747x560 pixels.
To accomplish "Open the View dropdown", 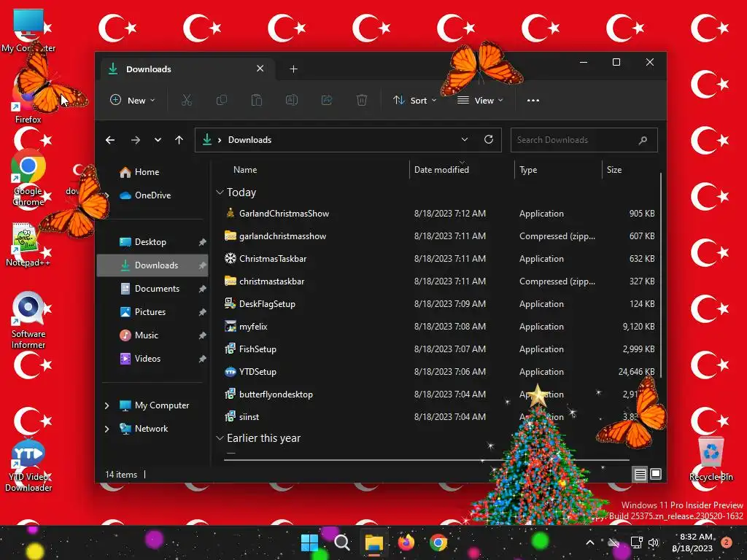I will [x=480, y=101].
